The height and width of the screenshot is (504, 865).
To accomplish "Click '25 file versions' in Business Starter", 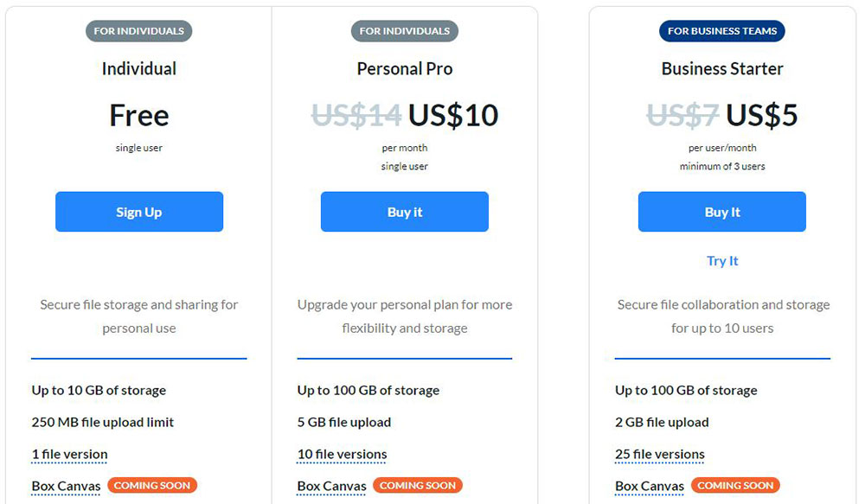I will tap(660, 454).
